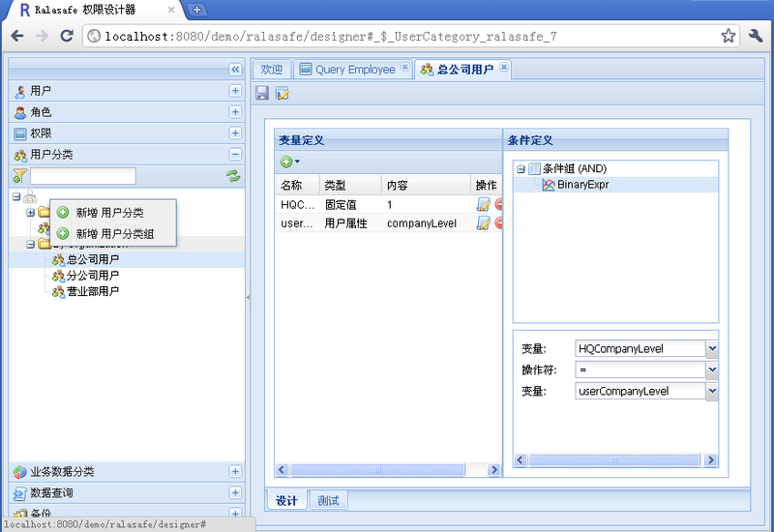The height and width of the screenshot is (532, 774).
Task: Click the edit properties icon beside save
Action: tap(283, 93)
